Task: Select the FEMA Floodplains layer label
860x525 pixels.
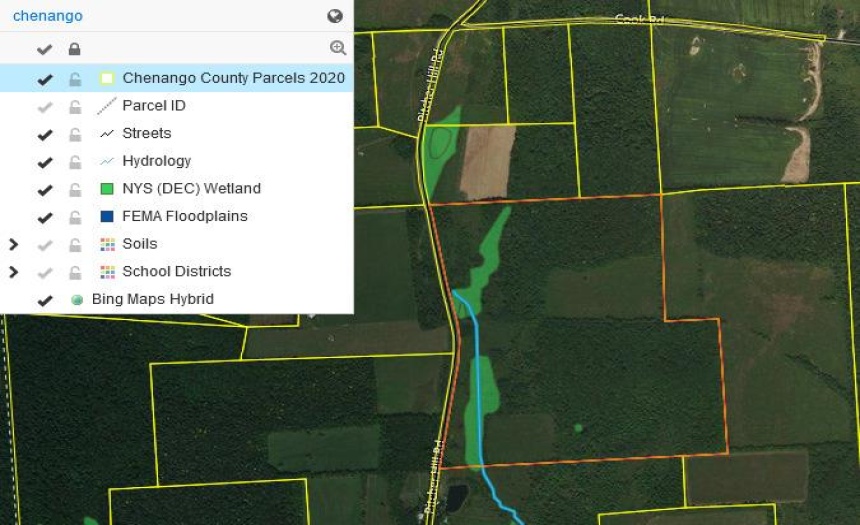Action: pos(184,216)
